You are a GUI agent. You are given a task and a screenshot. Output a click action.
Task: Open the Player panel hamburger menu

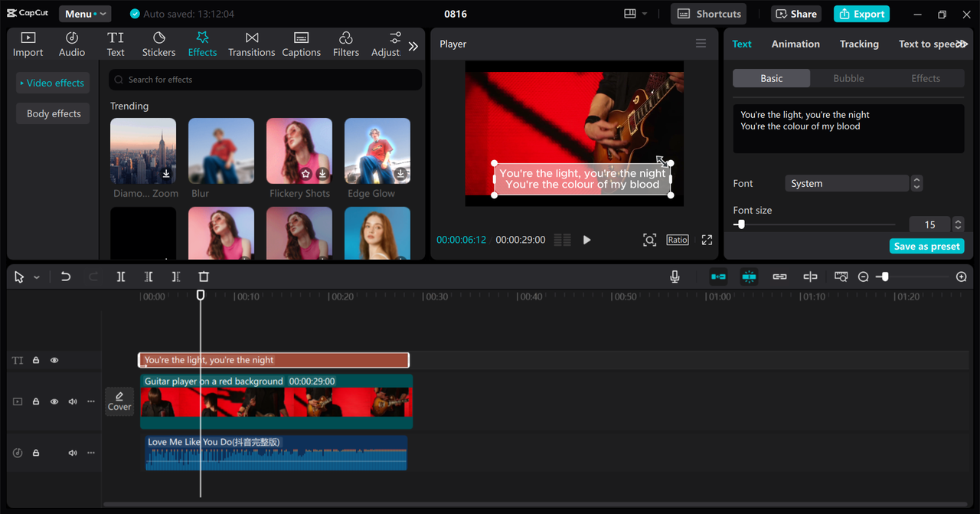coord(701,44)
